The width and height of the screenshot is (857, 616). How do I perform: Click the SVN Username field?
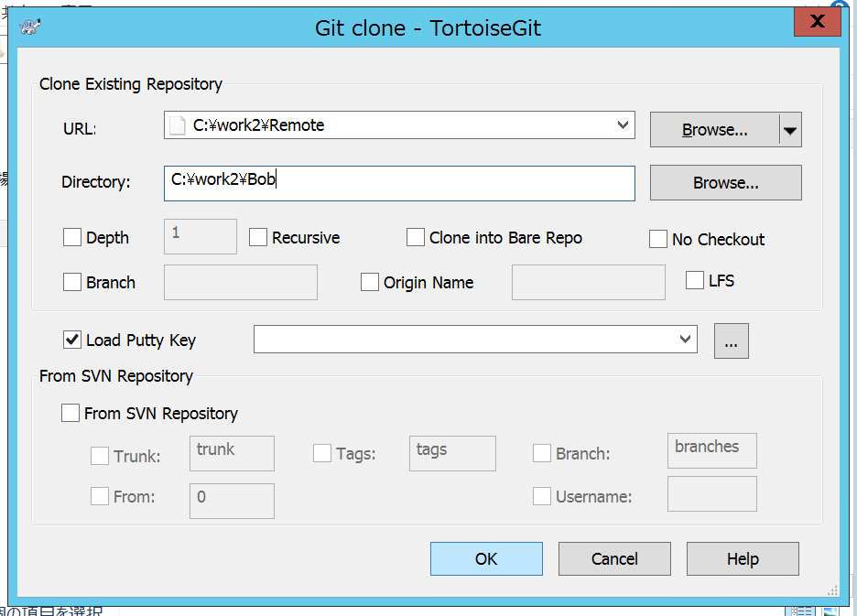[x=712, y=493]
